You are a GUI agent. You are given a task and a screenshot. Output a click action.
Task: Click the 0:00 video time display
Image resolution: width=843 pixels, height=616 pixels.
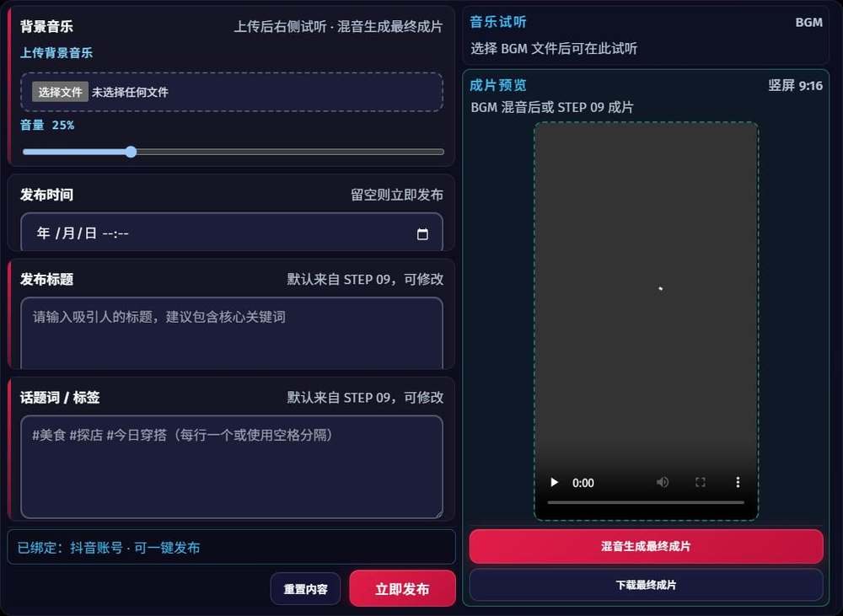pos(583,483)
